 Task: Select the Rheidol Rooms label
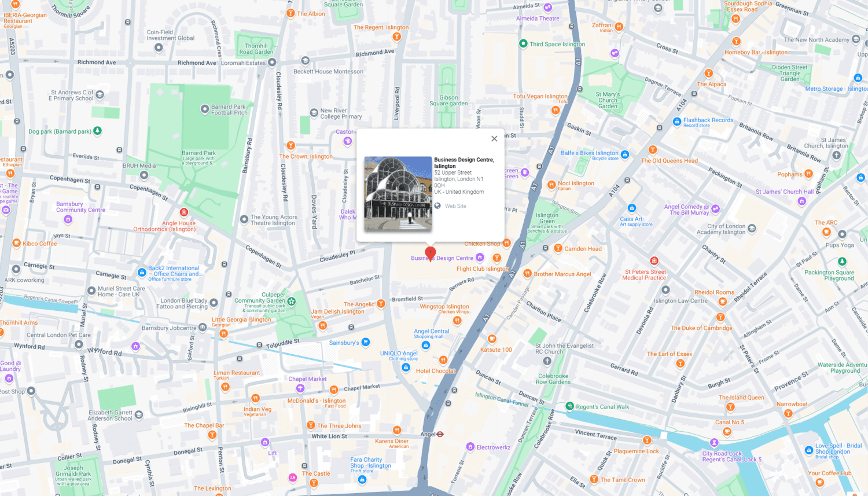(714, 292)
